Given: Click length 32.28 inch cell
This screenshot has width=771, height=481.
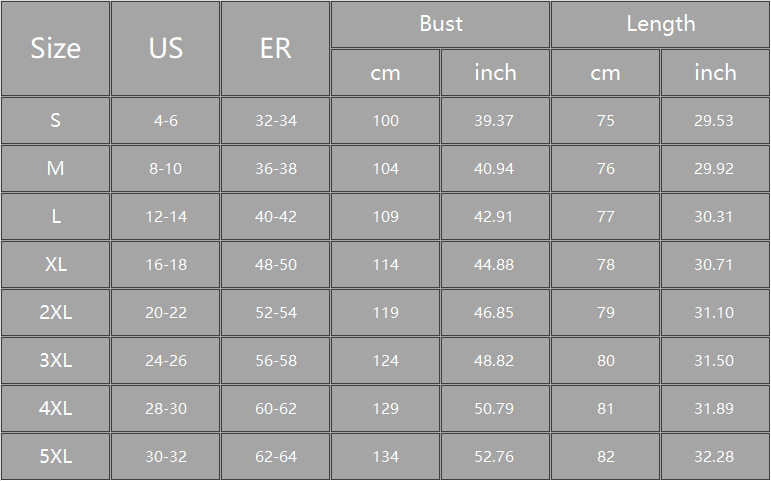Looking at the screenshot, I should tap(714, 457).
